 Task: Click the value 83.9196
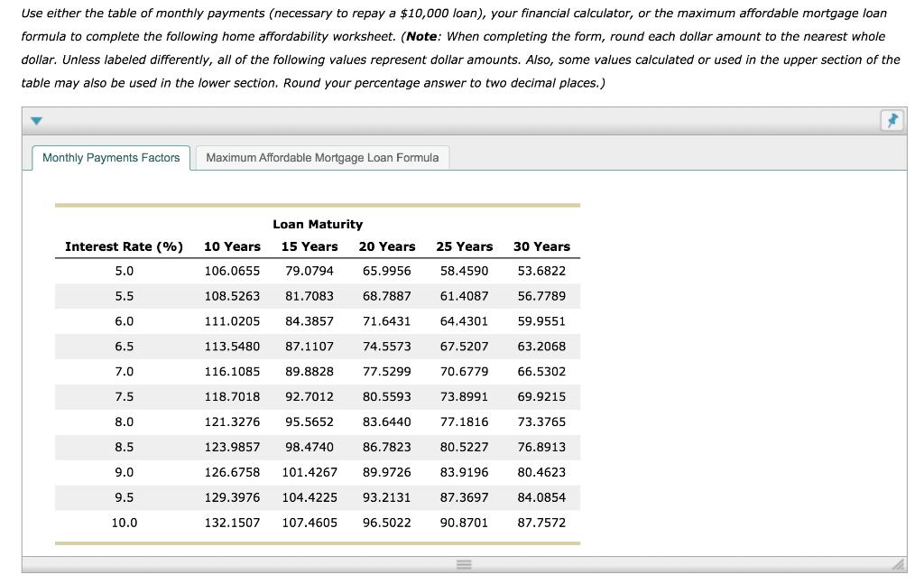[x=465, y=472]
